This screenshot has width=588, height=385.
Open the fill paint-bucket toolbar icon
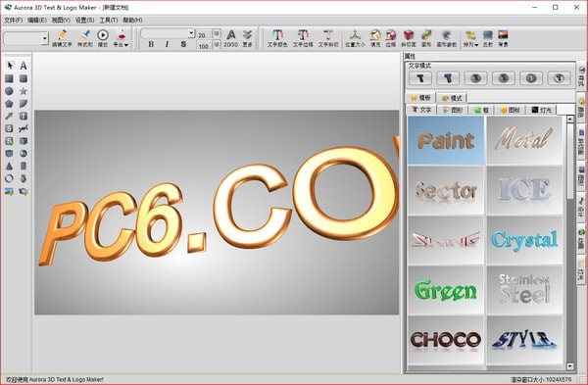click(375, 38)
